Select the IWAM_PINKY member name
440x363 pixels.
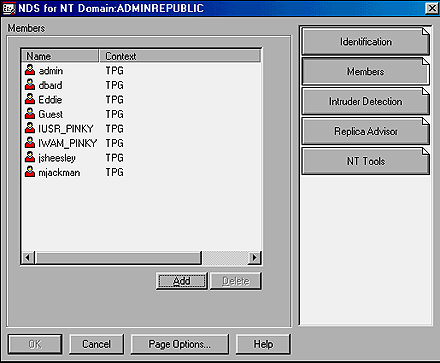68,143
